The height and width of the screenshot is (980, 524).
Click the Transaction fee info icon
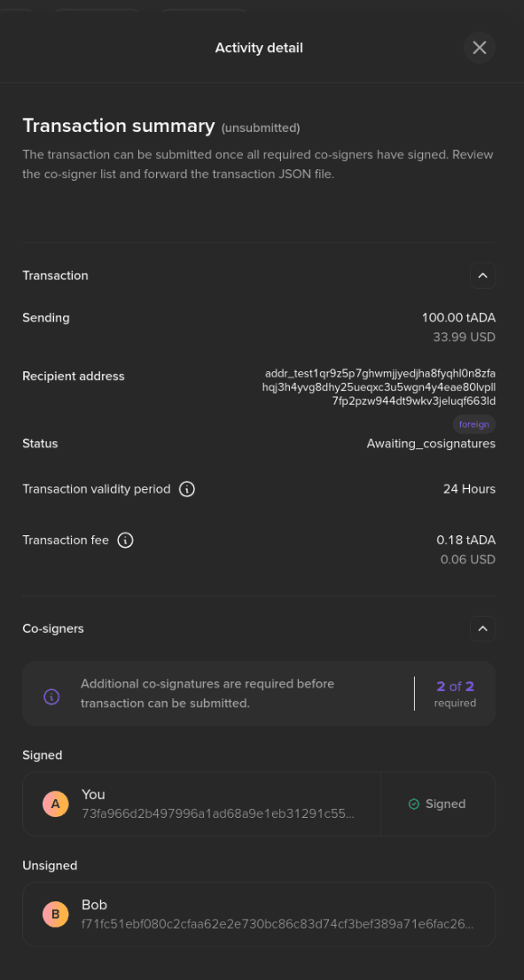coord(125,540)
